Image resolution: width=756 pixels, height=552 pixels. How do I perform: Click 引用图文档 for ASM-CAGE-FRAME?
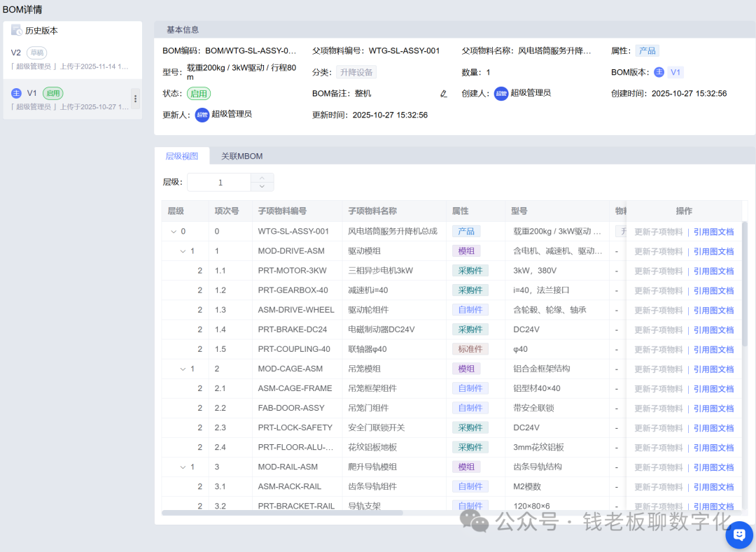coord(713,389)
